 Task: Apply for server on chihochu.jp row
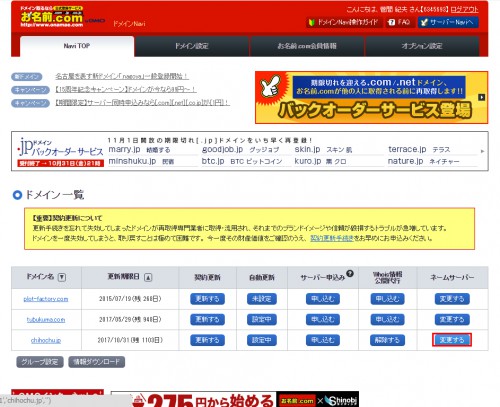pyautogui.click(x=323, y=340)
